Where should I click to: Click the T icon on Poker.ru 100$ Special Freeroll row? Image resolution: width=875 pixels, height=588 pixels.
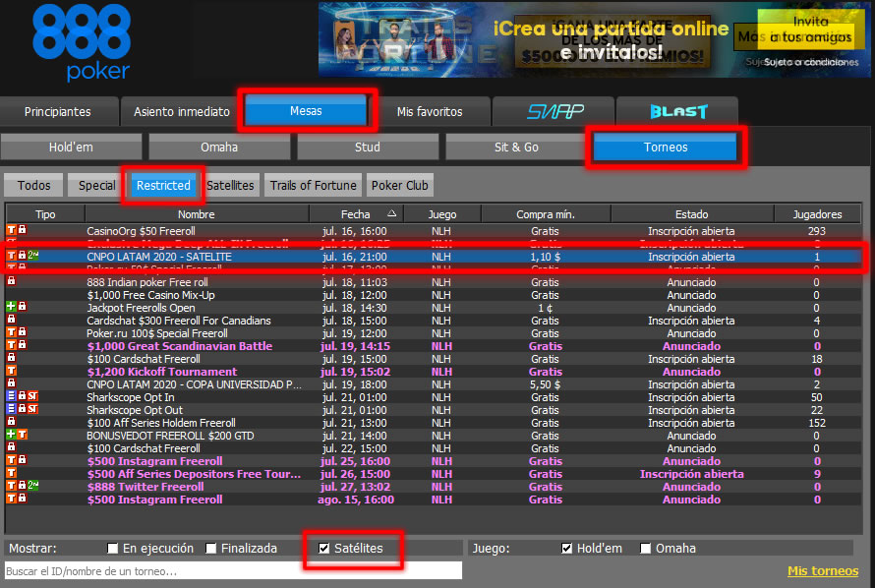11,332
